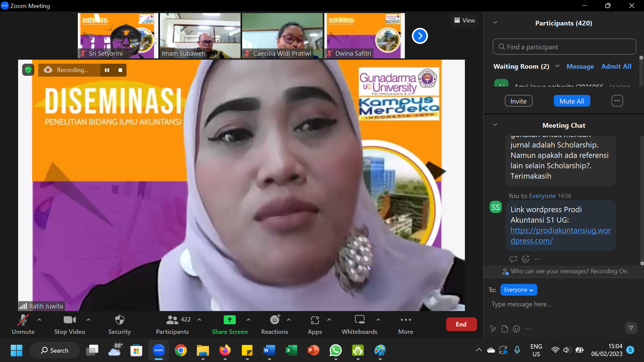Image resolution: width=644 pixels, height=362 pixels.
Task: Change layout with View button
Action: [465, 20]
